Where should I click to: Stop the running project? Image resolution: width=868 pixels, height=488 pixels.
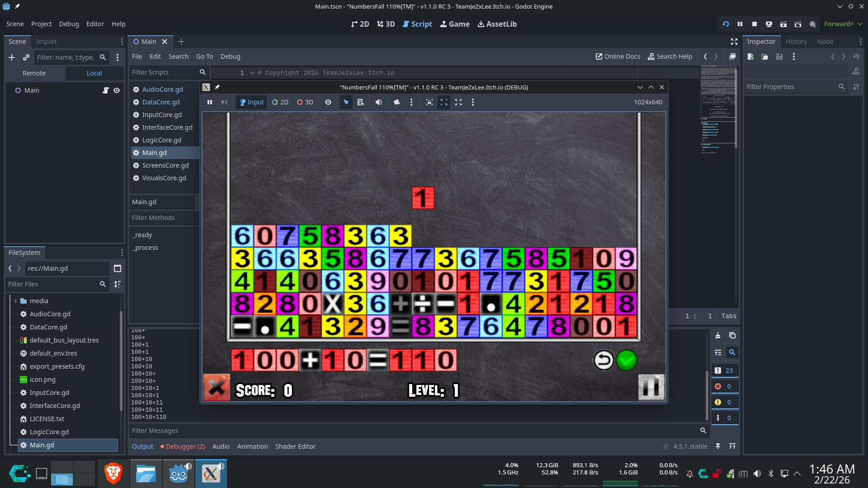click(x=755, y=24)
